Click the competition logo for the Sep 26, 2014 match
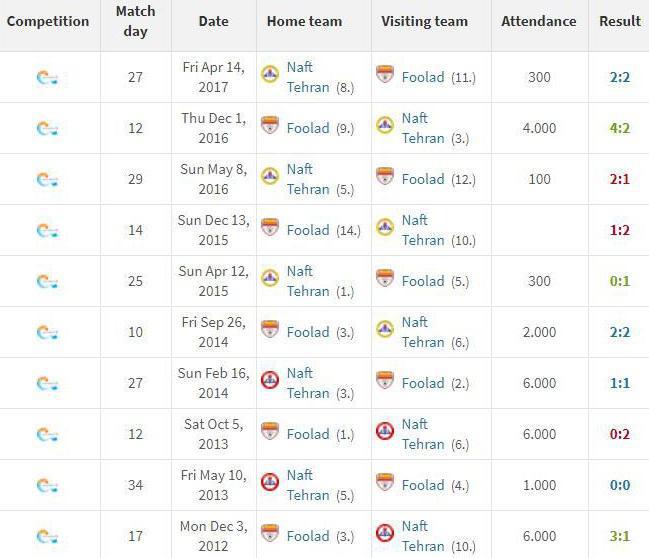Screen dimensions: 649x558 (47, 332)
